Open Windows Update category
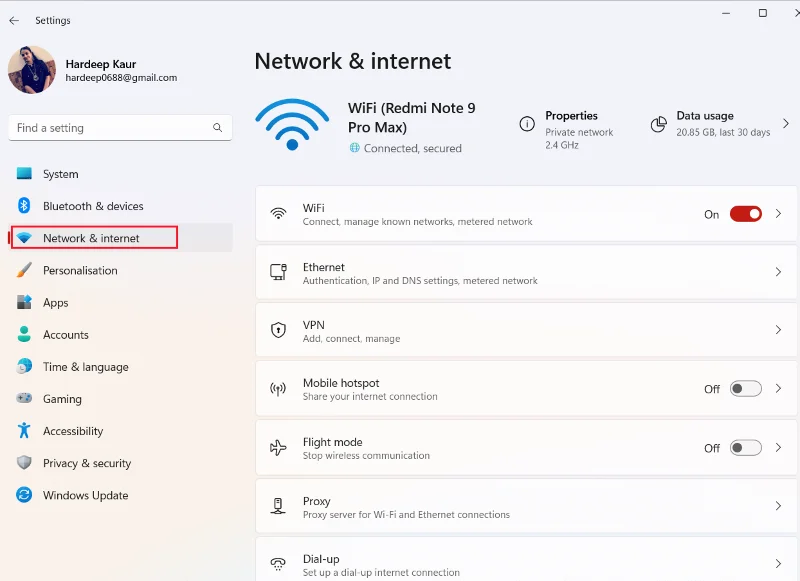 coord(120,495)
